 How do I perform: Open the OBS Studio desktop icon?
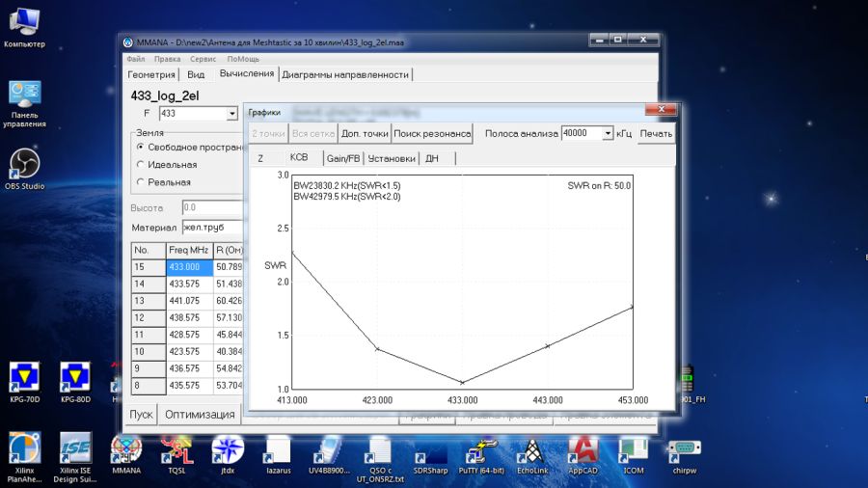pos(24,162)
